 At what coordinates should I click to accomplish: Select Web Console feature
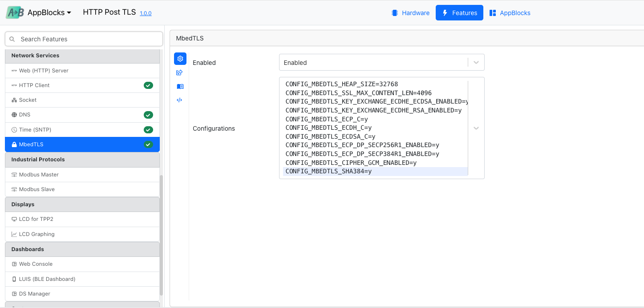point(82,264)
